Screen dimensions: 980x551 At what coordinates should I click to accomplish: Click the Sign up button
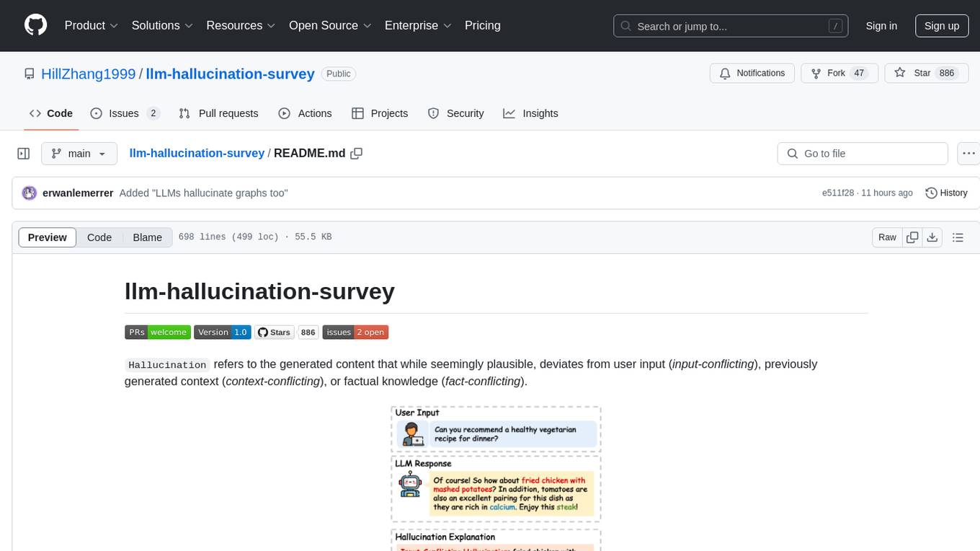click(942, 26)
